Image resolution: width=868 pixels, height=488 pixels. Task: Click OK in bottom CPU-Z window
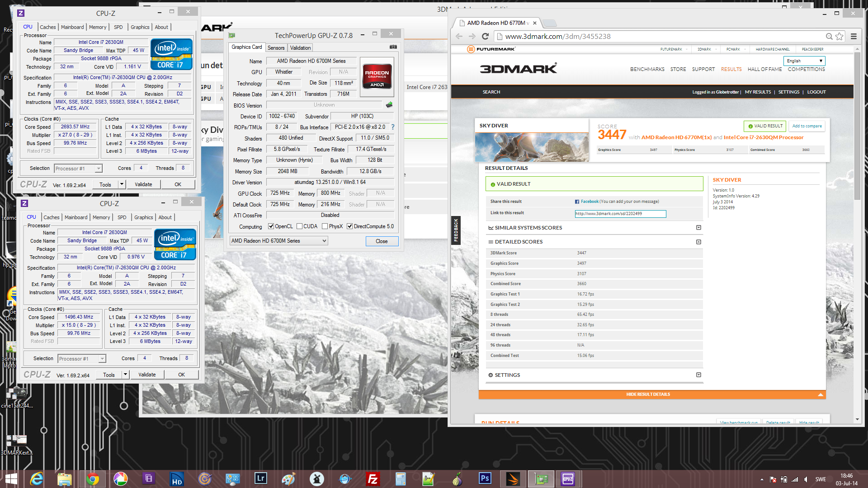(181, 375)
